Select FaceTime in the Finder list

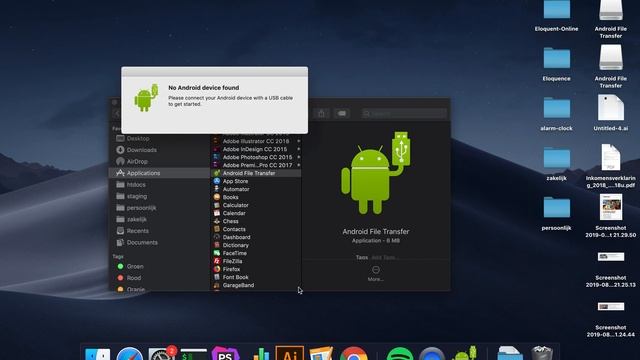click(256, 253)
